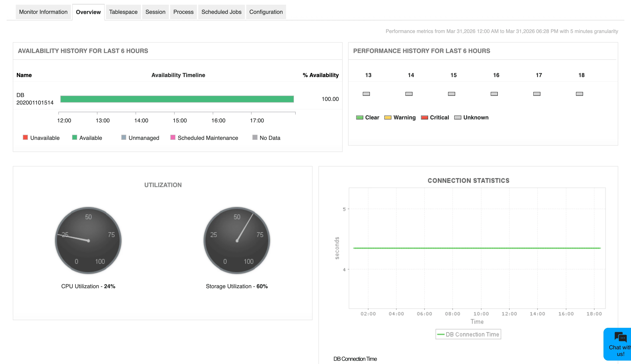Click the hour 18 status indicator

(x=579, y=94)
